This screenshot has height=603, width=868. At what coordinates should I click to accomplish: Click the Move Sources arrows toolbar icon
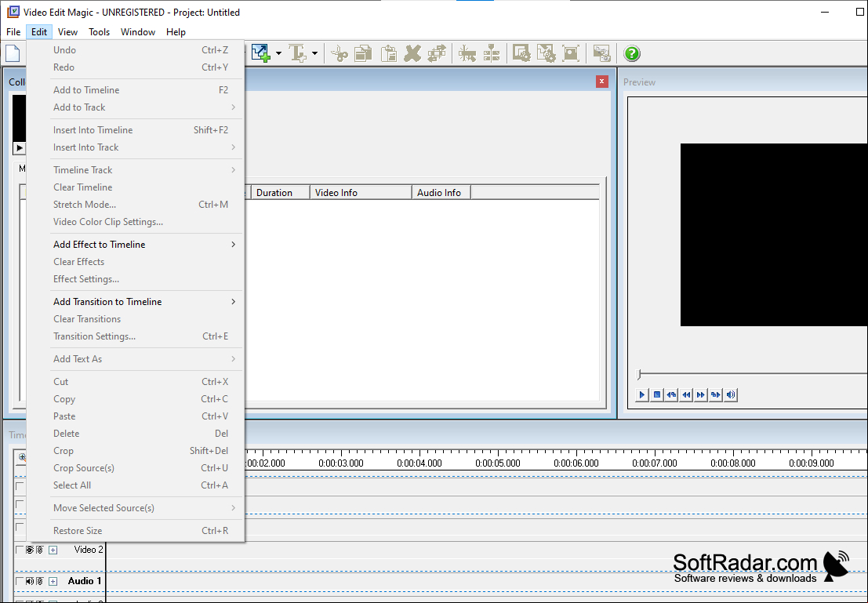click(437, 53)
